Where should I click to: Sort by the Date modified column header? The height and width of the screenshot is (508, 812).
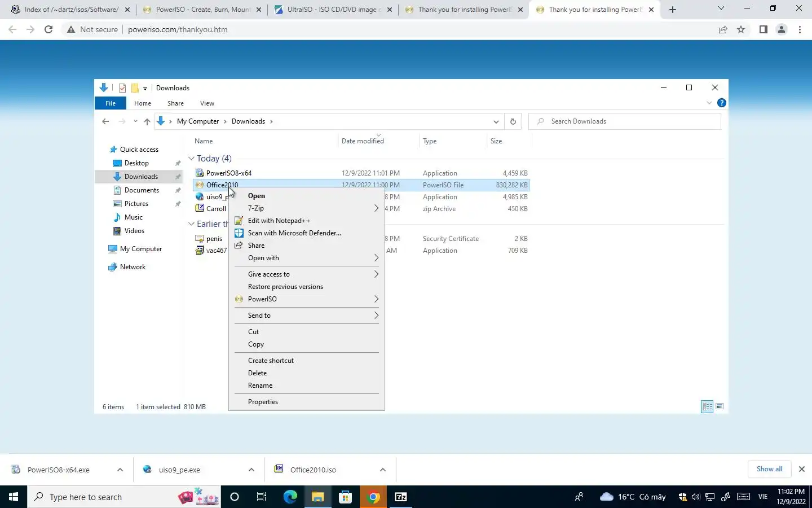363,141
